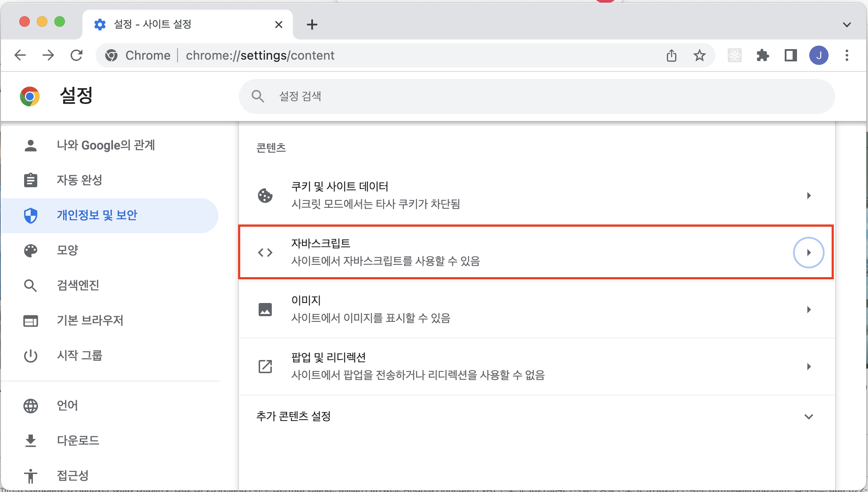
Task: Click the 설정 검색 search field
Action: click(x=536, y=96)
